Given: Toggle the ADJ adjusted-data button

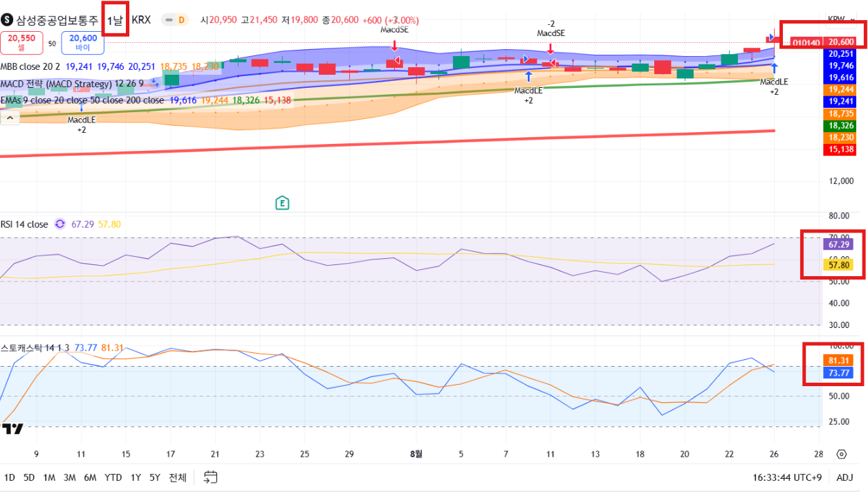Looking at the screenshot, I should click(844, 477).
